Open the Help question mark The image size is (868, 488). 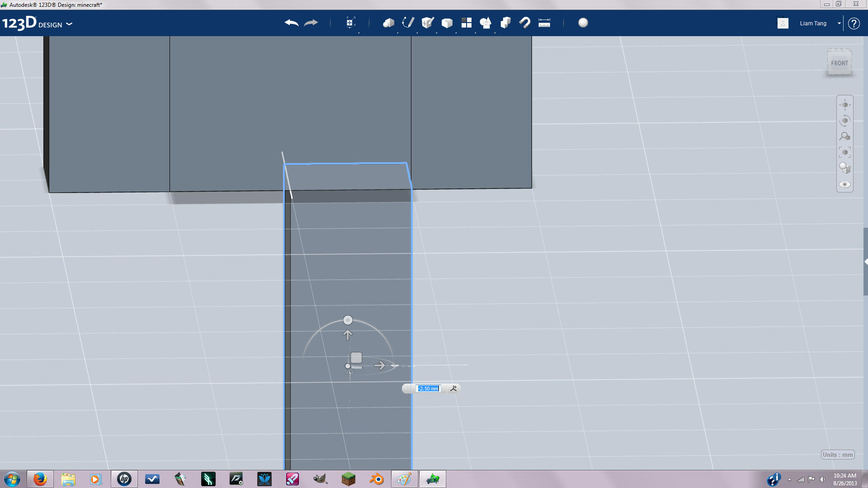(854, 23)
